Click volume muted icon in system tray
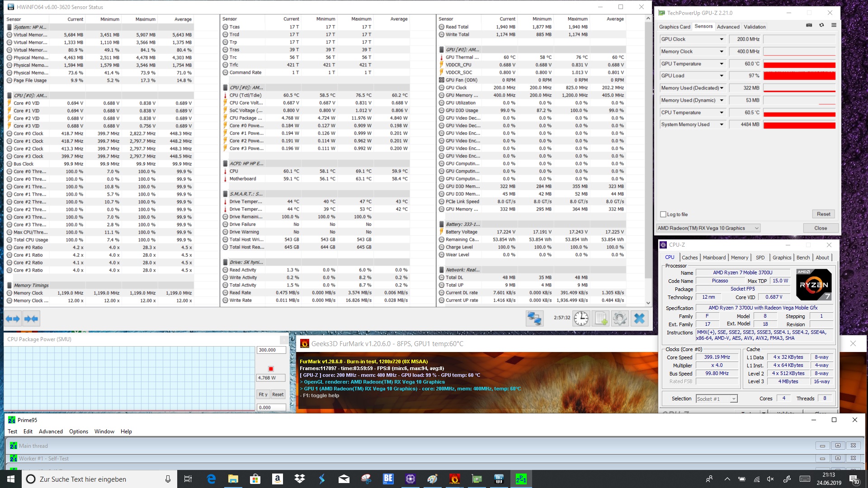This screenshot has height=488, width=868. coord(770,479)
